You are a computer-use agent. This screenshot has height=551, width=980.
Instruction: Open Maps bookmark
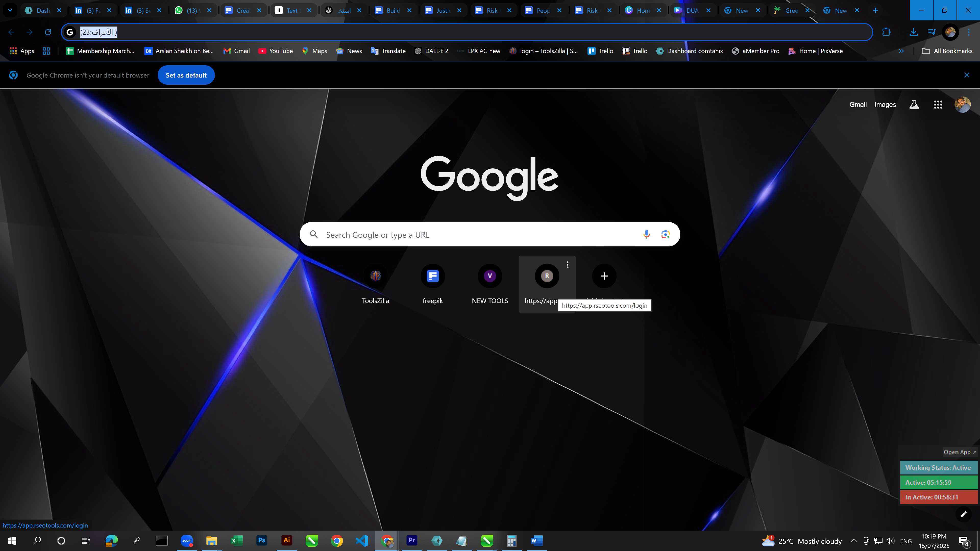(314, 51)
